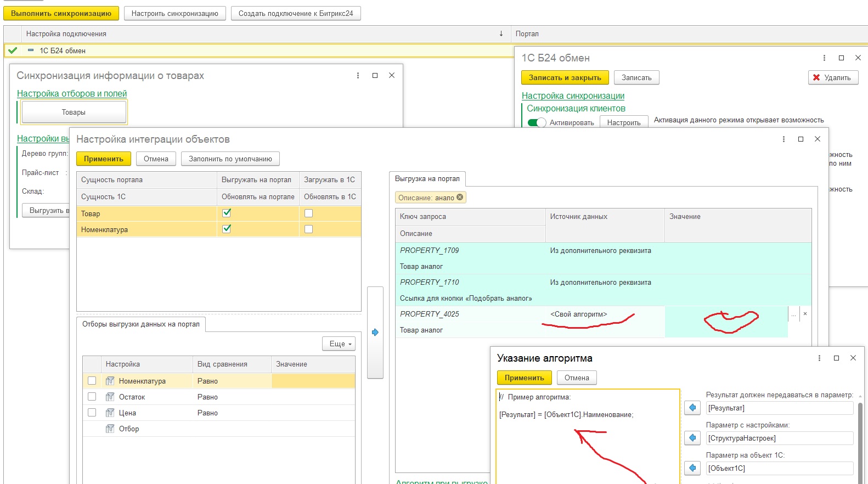Switch to the Выгрузка на портал tab
The height and width of the screenshot is (484, 868).
coord(427,179)
